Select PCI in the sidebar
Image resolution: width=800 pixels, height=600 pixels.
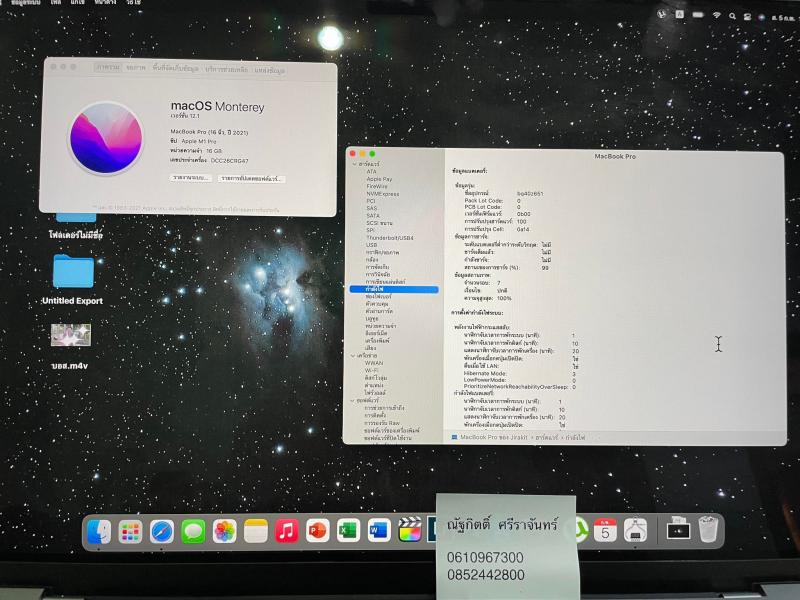coord(370,201)
